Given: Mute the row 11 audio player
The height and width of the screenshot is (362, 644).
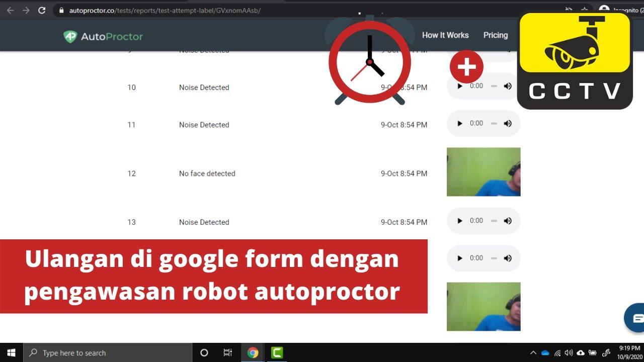Looking at the screenshot, I should pos(508,123).
